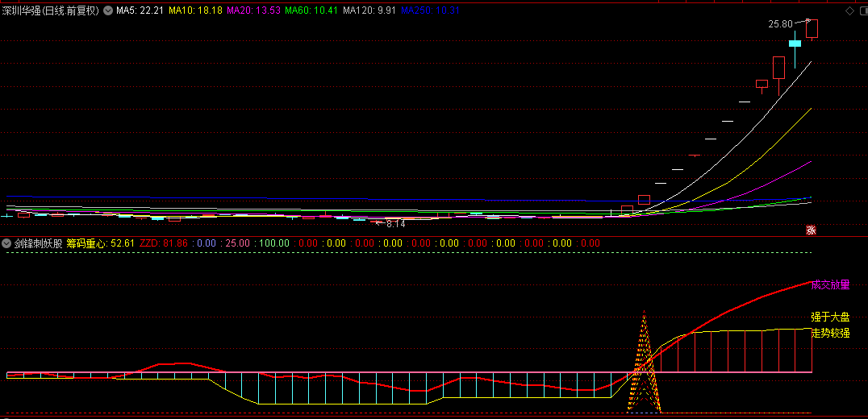Click the ZZD: 81.86 value

(x=164, y=243)
